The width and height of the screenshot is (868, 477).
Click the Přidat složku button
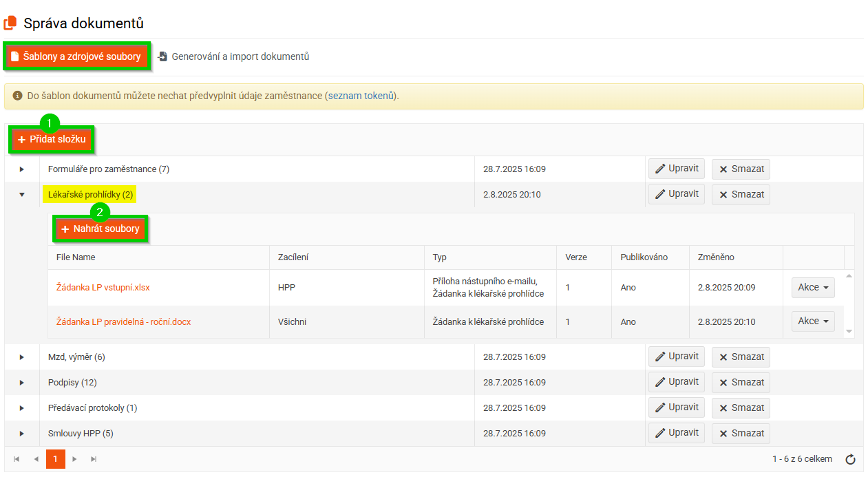pyautogui.click(x=52, y=140)
